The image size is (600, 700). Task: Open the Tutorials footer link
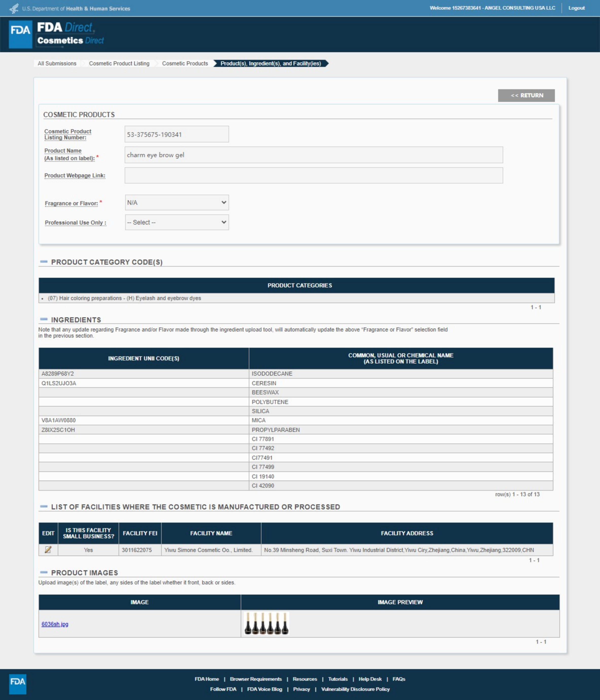coord(337,679)
